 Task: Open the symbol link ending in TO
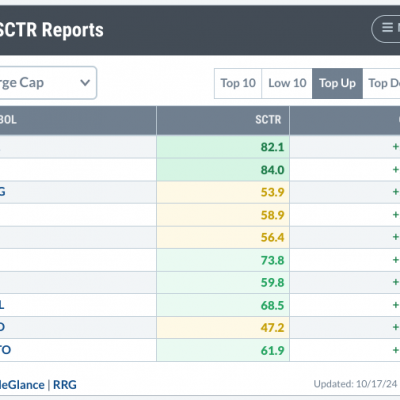(5, 350)
